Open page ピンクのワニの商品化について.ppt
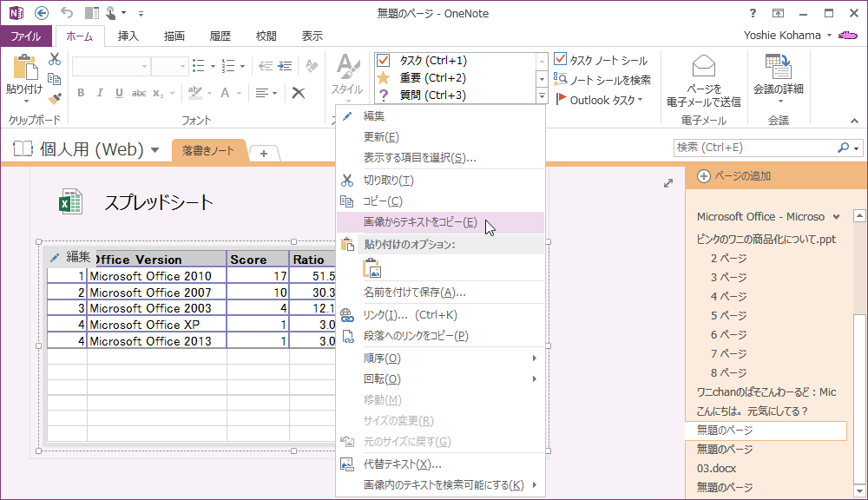The width and height of the screenshot is (868, 500). (766, 240)
